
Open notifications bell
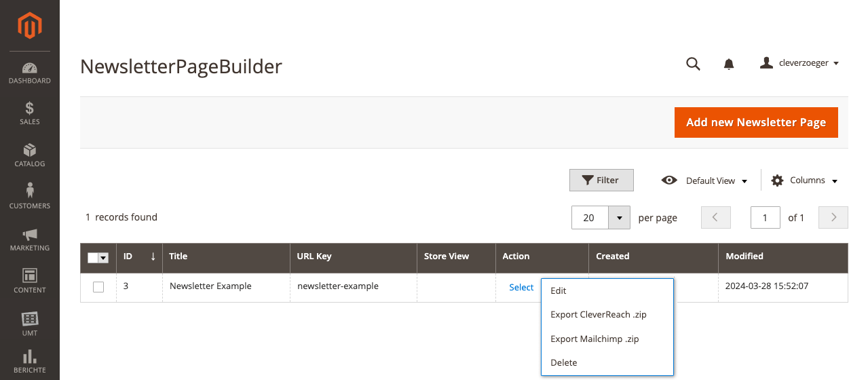[x=729, y=64]
